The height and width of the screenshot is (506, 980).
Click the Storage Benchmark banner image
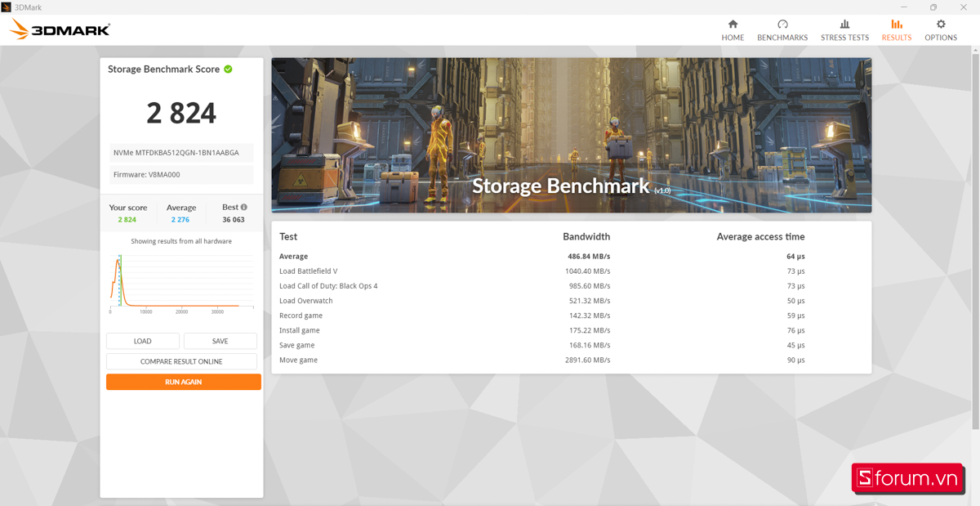571,135
